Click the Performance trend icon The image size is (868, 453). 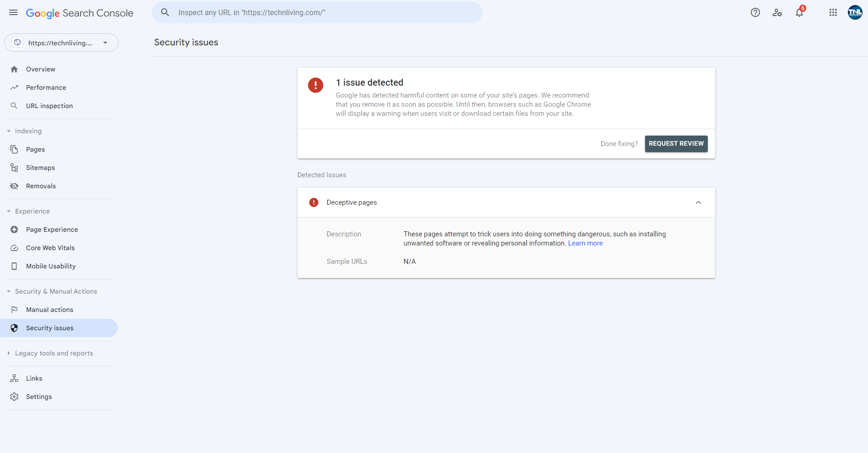(x=14, y=87)
